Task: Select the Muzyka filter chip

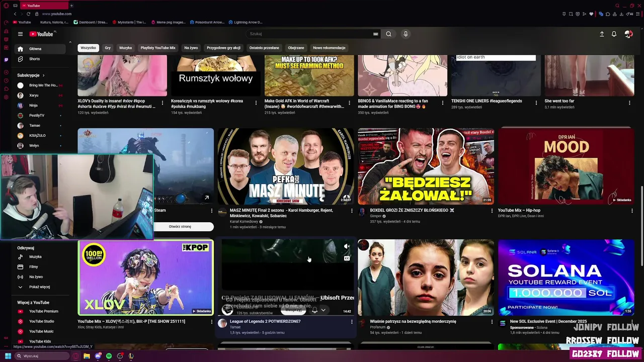Action: coord(125,48)
